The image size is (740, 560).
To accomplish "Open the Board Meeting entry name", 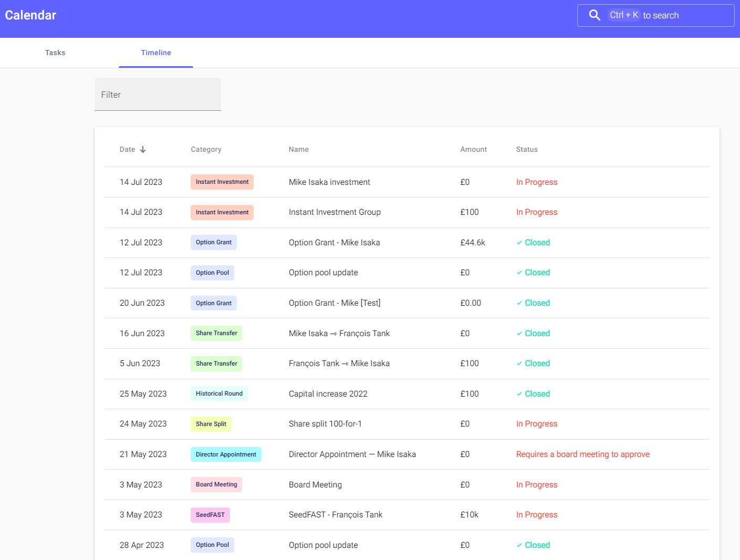I will coord(315,485).
